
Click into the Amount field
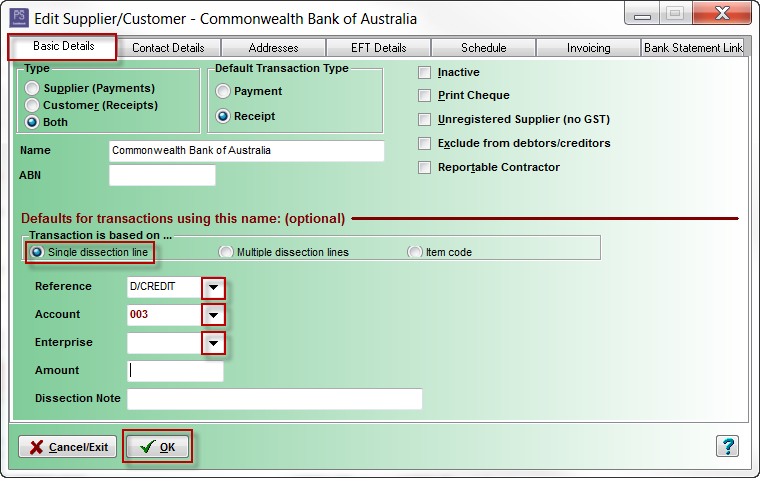coord(175,371)
